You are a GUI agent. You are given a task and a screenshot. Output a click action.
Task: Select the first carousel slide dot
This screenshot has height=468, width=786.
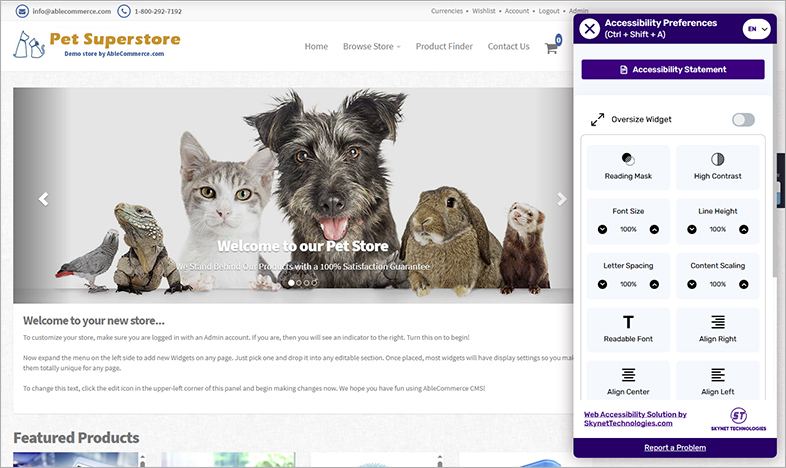tap(291, 283)
